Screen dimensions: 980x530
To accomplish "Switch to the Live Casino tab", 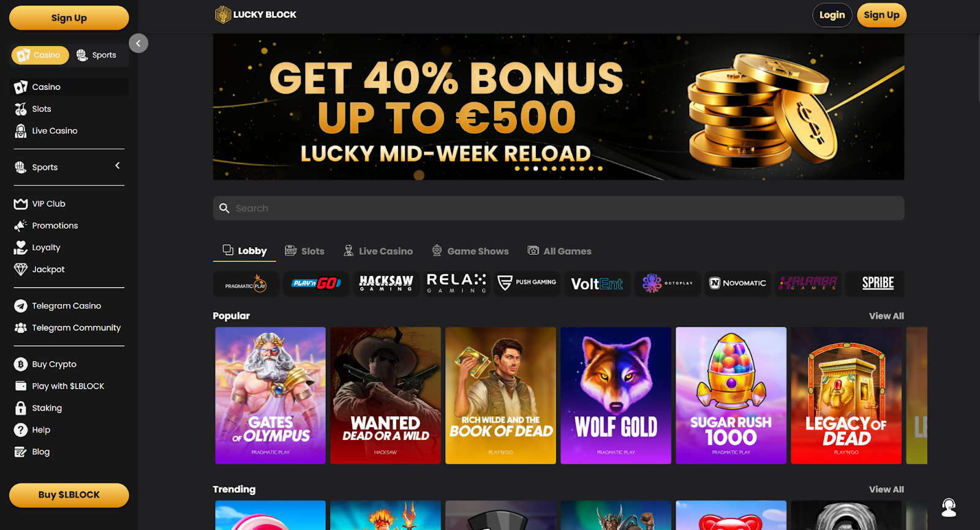I will (x=378, y=251).
